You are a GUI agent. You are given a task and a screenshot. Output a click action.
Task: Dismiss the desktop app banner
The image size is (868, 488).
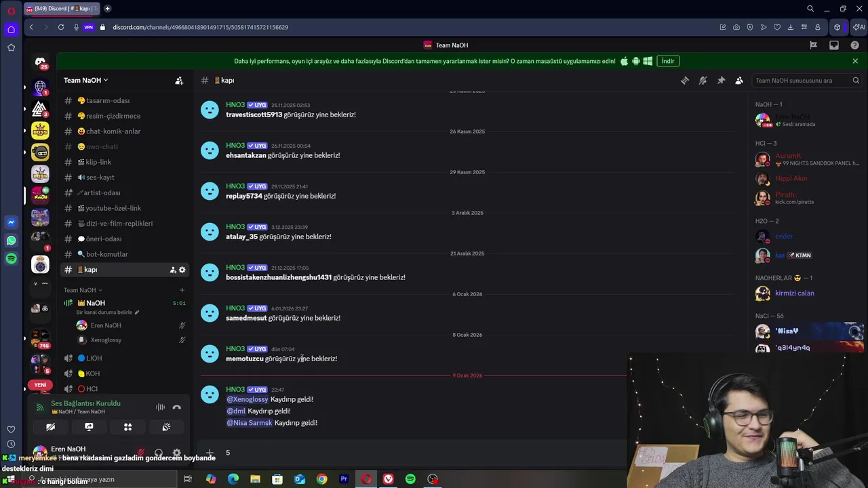(x=855, y=61)
